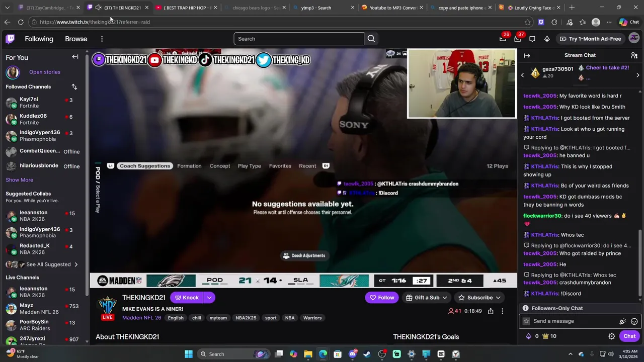Image resolution: width=644 pixels, height=362 pixels.
Task: Follow THEKINGKD21 channel
Action: tap(382, 298)
